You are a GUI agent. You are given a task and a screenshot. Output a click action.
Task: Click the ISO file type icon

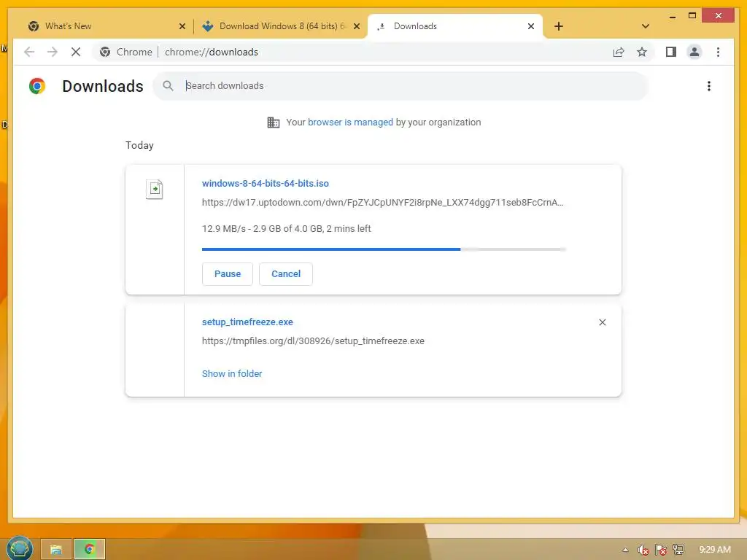(155, 189)
